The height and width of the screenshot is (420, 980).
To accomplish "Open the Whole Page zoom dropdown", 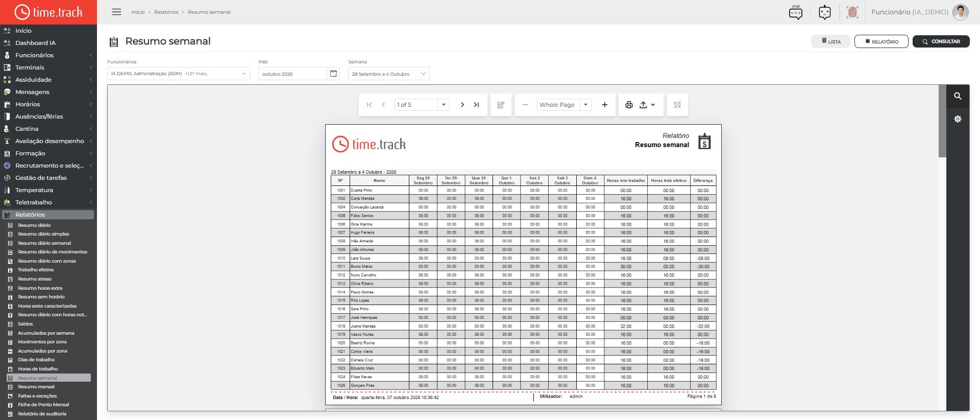I will point(585,105).
